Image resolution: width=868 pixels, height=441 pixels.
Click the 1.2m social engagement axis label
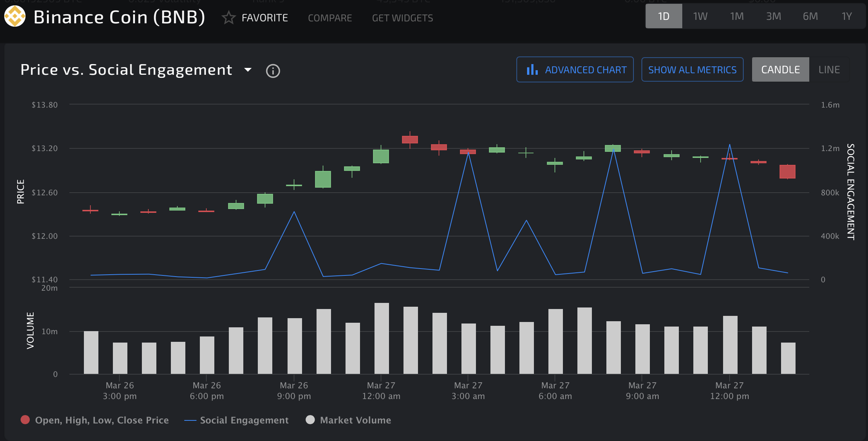(830, 148)
